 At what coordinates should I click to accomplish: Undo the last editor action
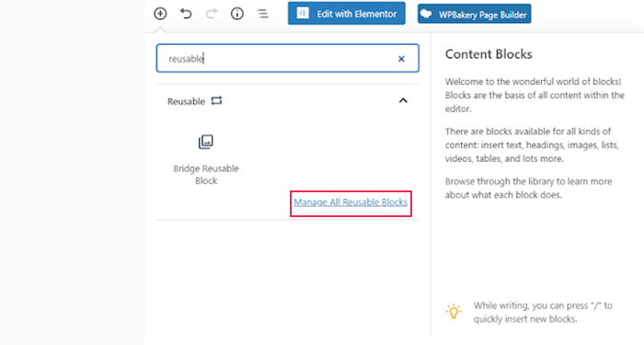(x=186, y=14)
